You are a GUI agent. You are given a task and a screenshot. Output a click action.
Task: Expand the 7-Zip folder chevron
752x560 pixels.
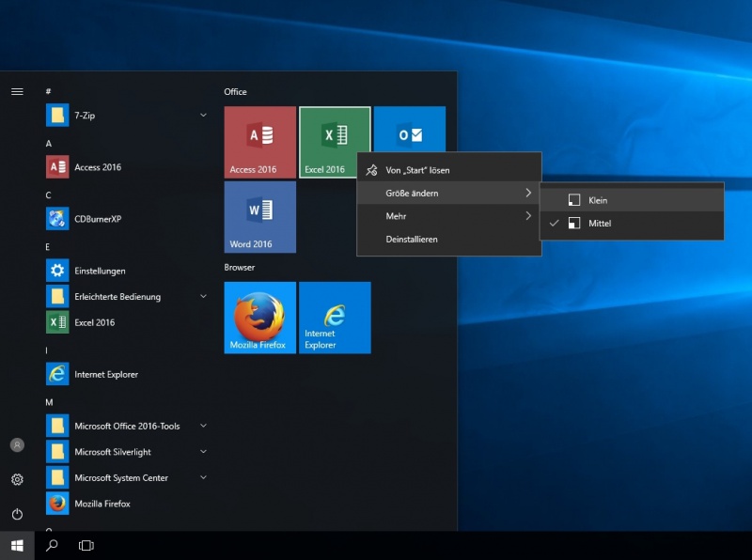coord(203,115)
